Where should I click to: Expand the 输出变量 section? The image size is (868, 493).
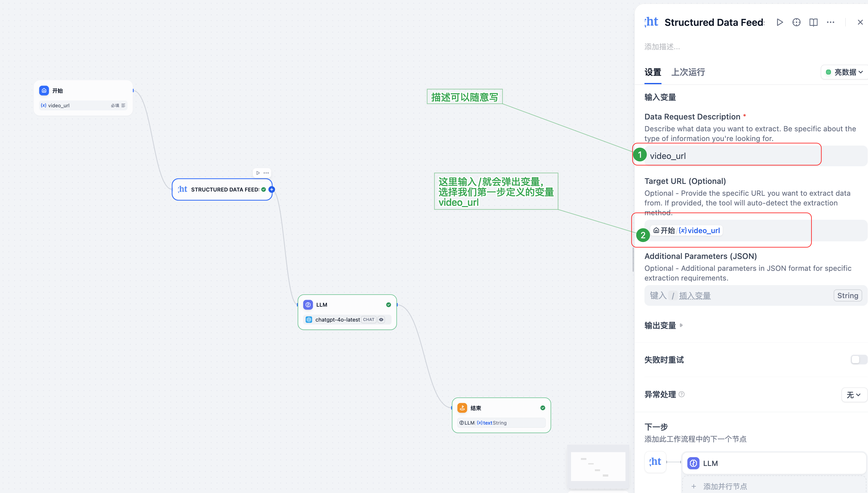663,325
